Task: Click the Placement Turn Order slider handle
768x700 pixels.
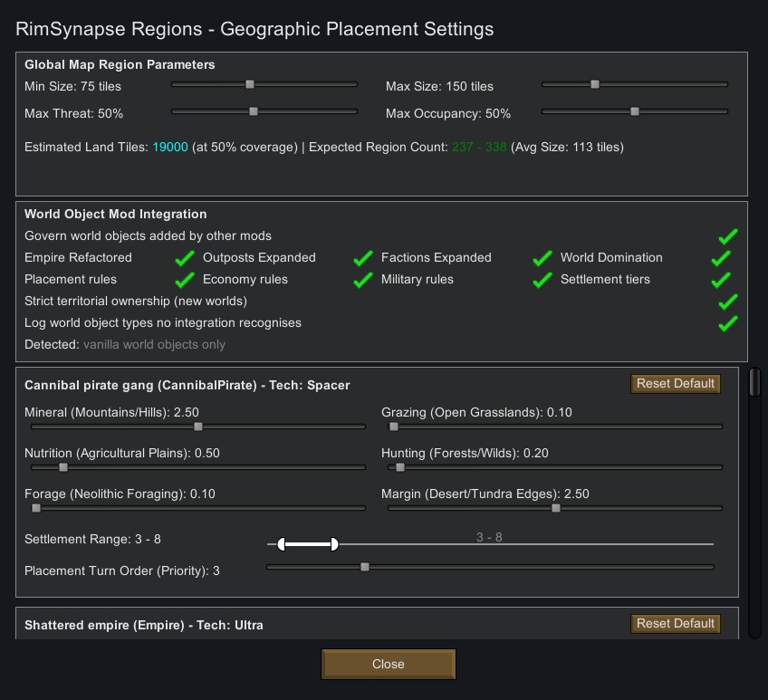Action: click(365, 567)
